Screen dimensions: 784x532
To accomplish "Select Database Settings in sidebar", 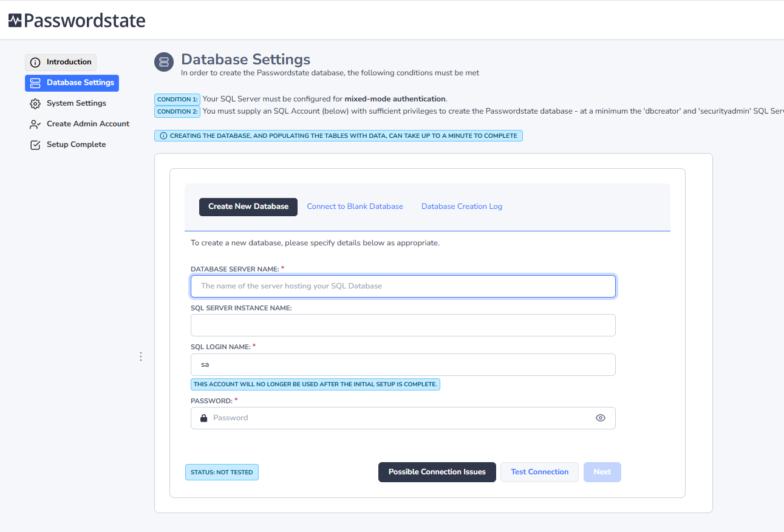I will (x=72, y=83).
